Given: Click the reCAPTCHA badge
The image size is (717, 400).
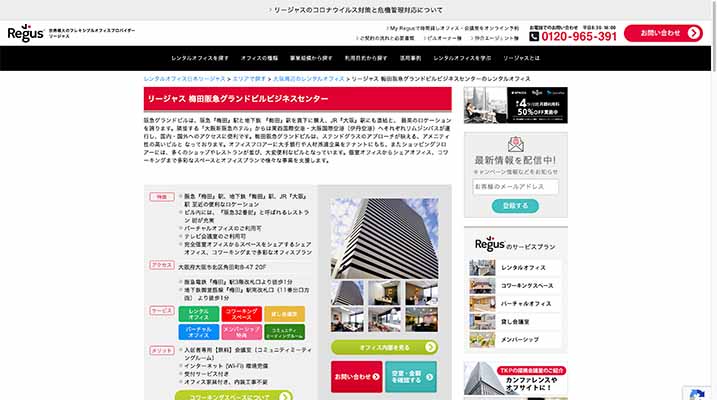Looking at the screenshot, I should click(696, 393).
